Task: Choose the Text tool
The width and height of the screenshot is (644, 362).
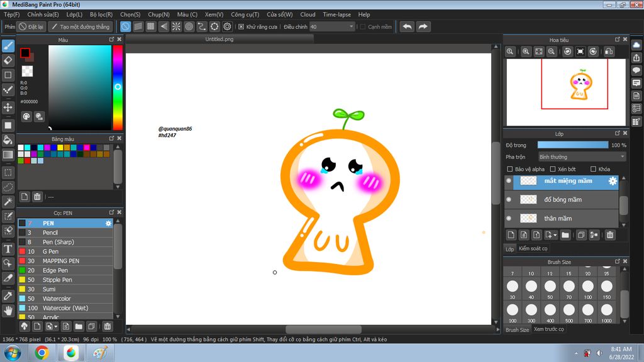Action: click(8, 249)
